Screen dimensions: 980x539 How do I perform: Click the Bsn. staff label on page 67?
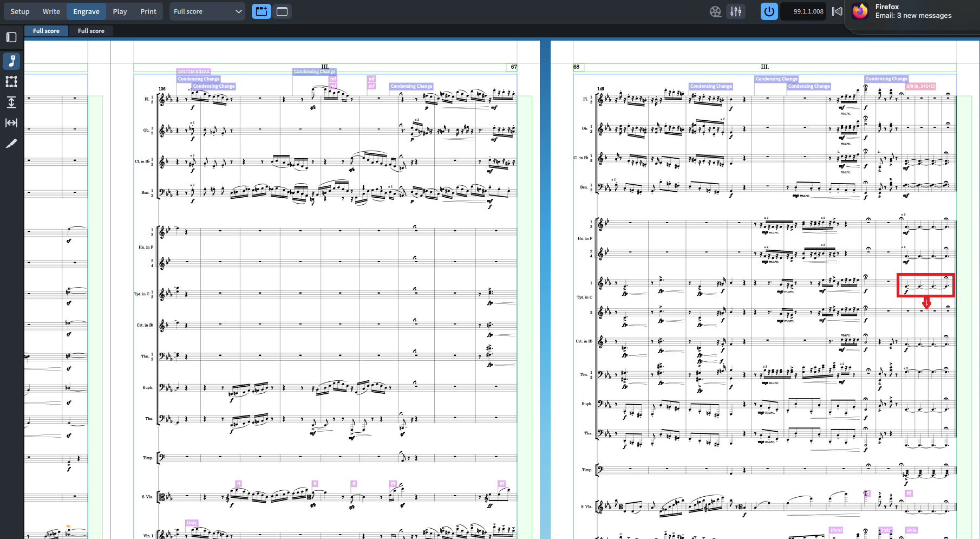[145, 192]
